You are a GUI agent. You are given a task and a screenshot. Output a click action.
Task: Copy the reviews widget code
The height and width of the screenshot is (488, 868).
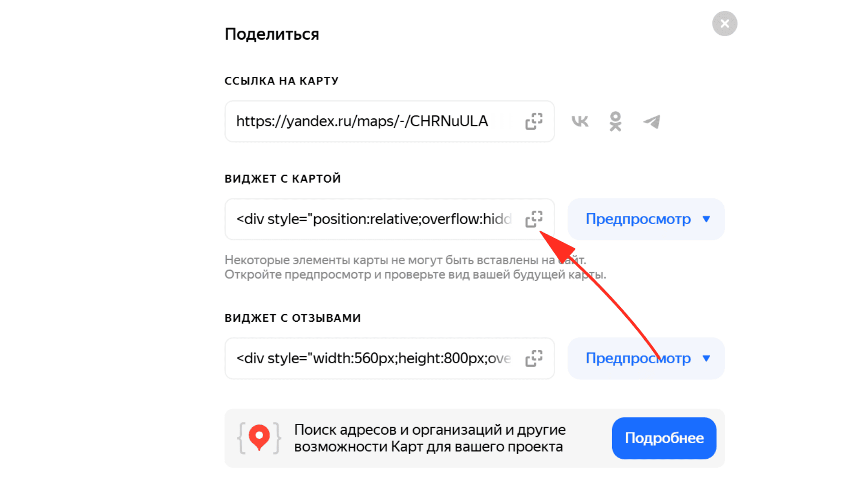click(x=534, y=358)
